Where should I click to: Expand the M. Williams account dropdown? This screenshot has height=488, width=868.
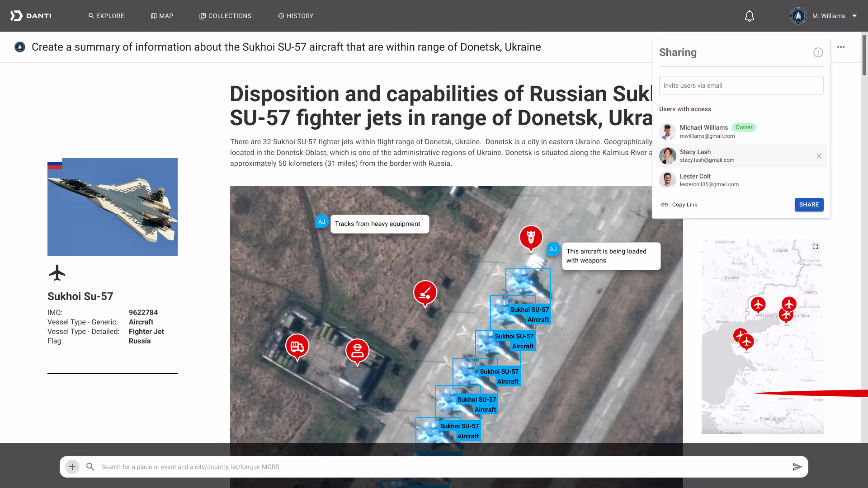[854, 16]
